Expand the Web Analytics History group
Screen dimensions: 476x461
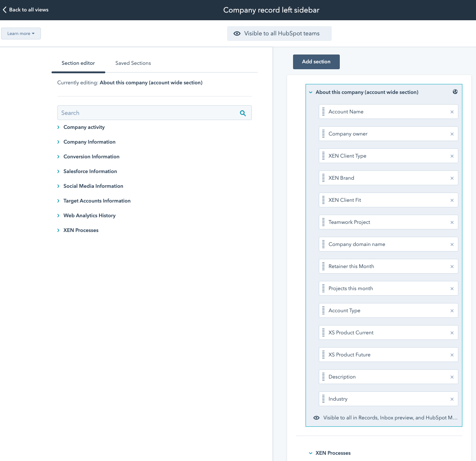pos(58,216)
